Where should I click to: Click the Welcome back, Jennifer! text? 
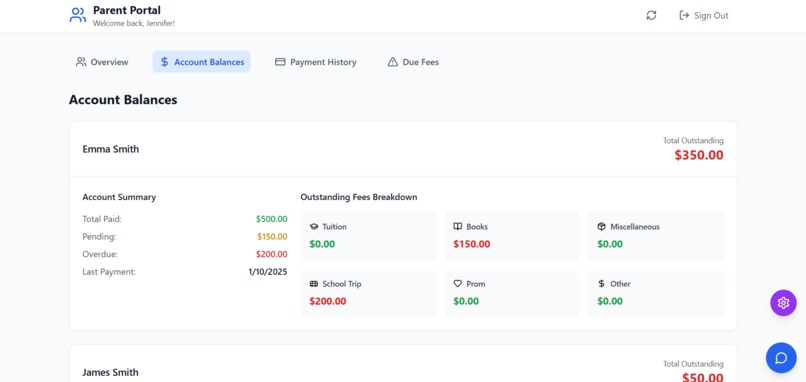[x=134, y=23]
